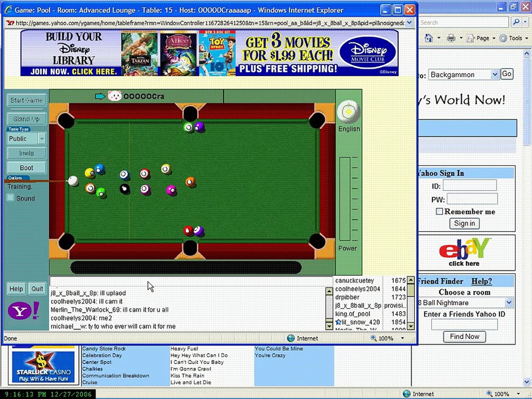The image size is (532, 399).
Task: Click the Invite button
Action: click(27, 153)
